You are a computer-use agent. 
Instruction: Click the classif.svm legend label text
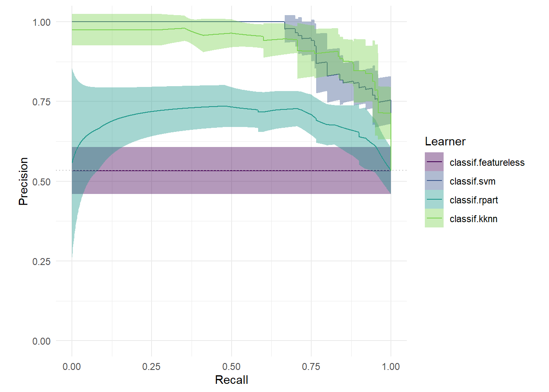pos(472,181)
